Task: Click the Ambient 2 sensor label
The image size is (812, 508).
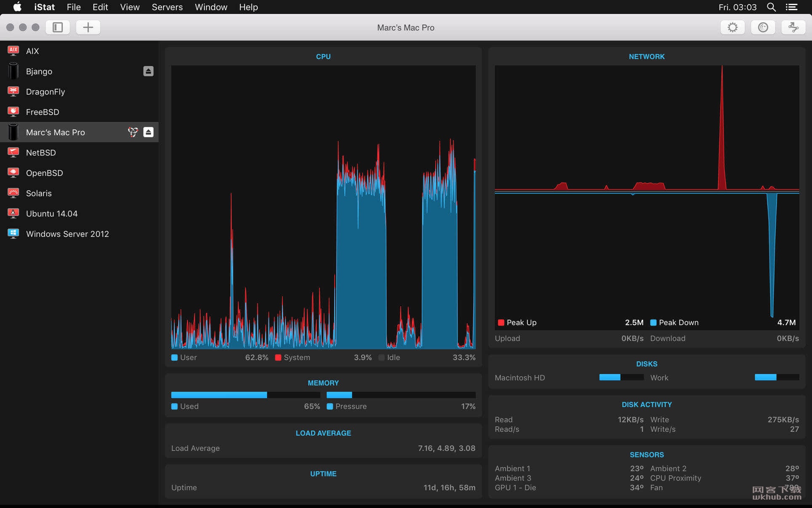Action: pyautogui.click(x=668, y=468)
